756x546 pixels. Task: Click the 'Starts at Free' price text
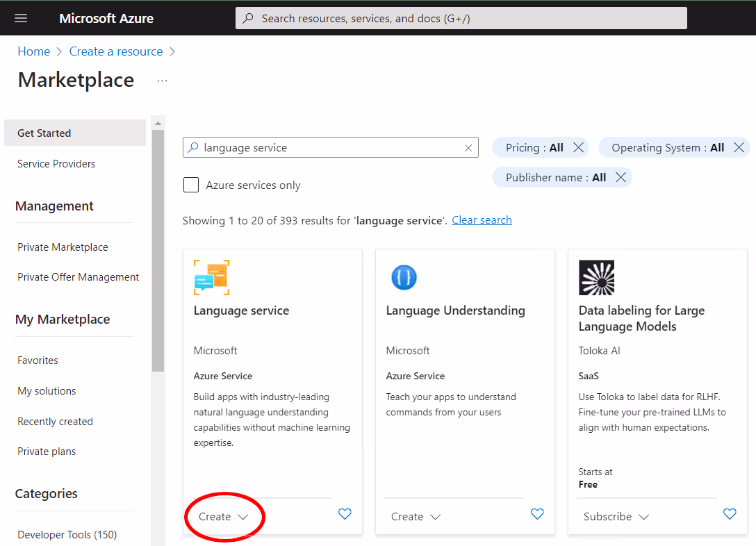click(x=595, y=478)
